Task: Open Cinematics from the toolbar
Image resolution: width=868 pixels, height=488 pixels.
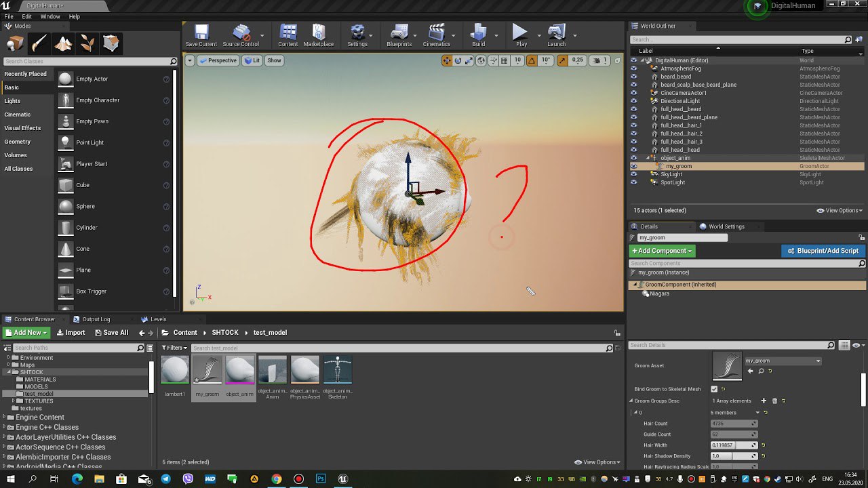Action: pos(436,35)
